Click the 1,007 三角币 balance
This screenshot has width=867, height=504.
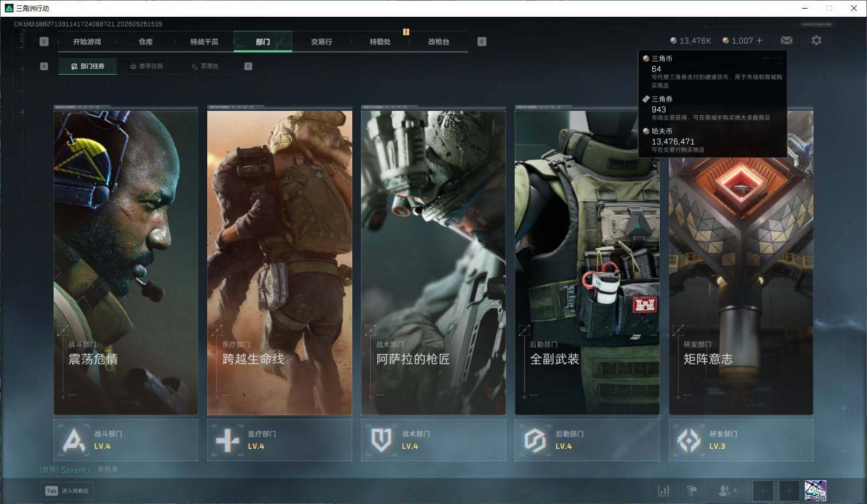743,41
